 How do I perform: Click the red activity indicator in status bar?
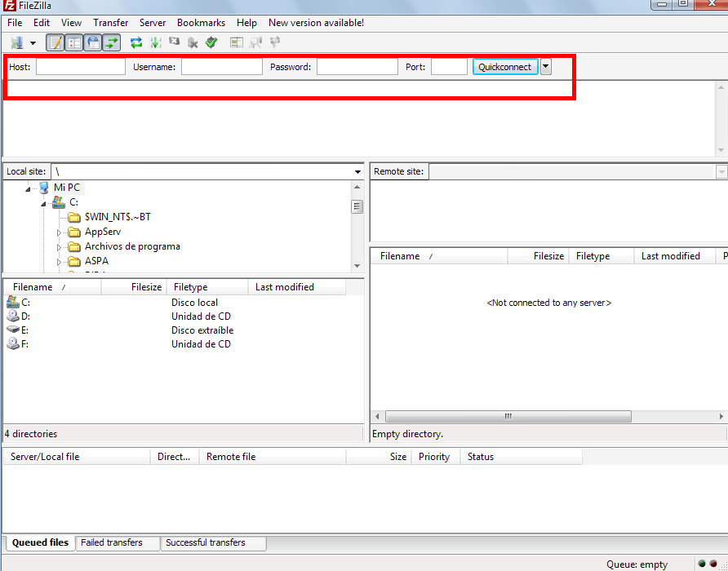(x=713, y=564)
